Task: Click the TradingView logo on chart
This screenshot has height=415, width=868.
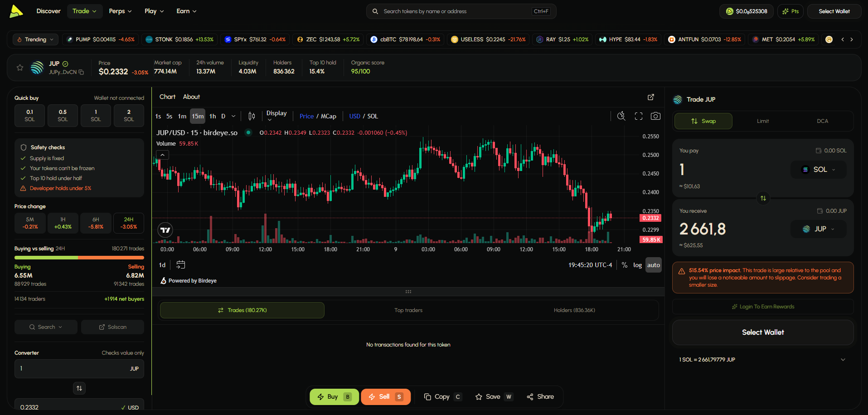Action: click(x=165, y=230)
